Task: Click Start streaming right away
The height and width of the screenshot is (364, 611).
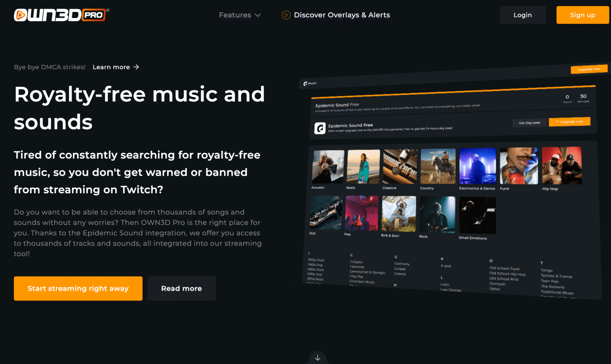Action: click(x=78, y=288)
